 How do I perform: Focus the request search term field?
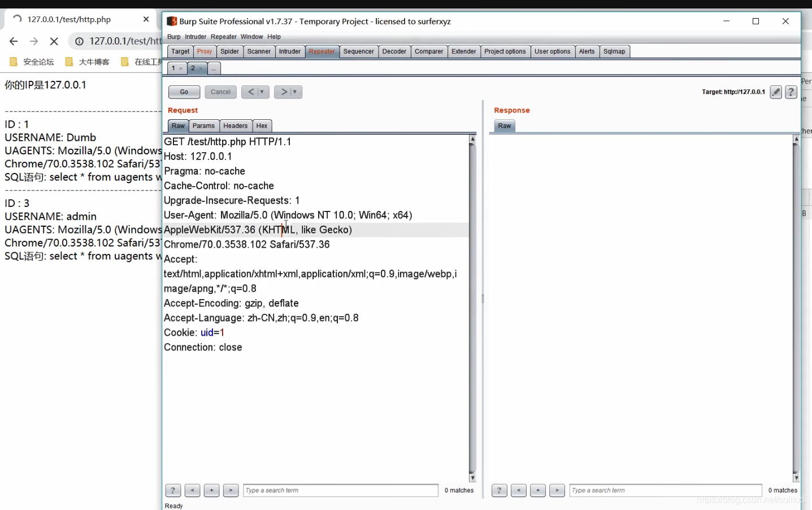[x=341, y=490]
